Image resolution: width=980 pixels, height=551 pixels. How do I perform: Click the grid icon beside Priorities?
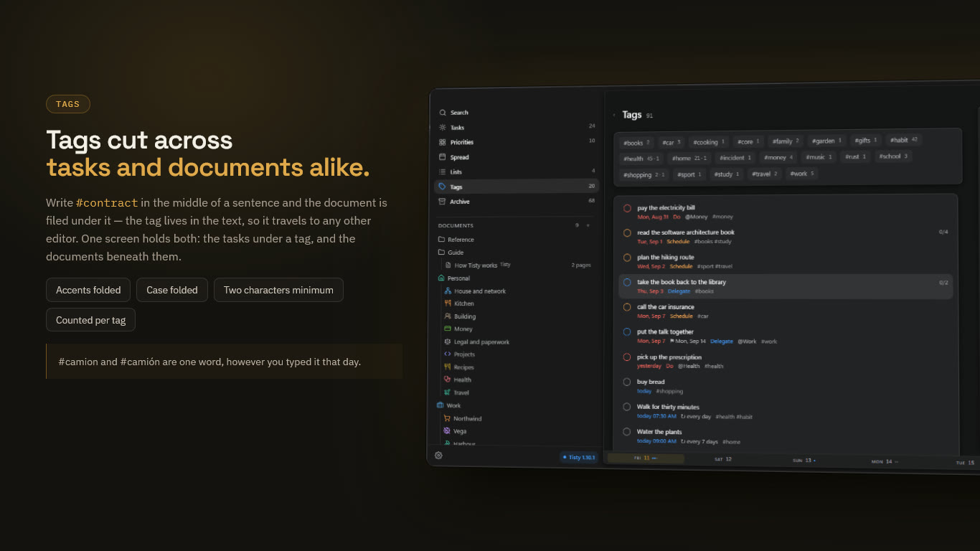(443, 142)
